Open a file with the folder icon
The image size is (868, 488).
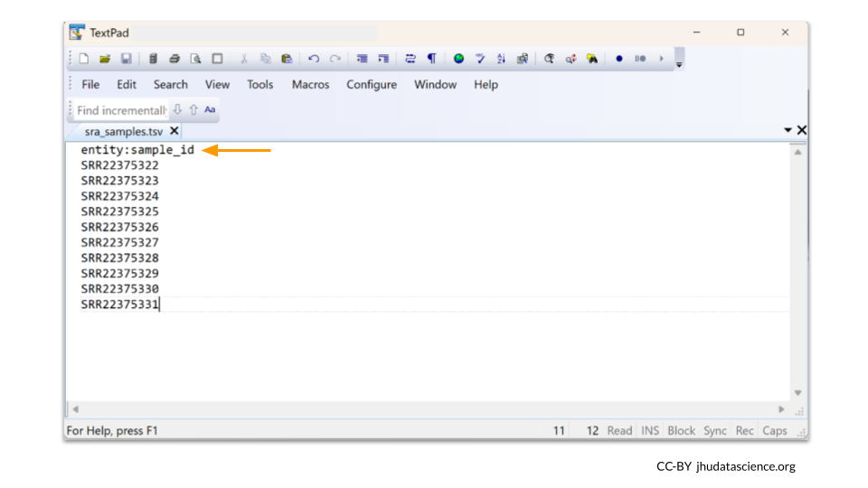click(x=104, y=59)
